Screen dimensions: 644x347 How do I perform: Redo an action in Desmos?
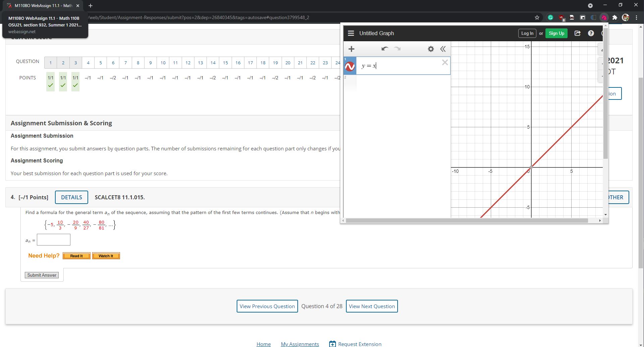pyautogui.click(x=398, y=49)
